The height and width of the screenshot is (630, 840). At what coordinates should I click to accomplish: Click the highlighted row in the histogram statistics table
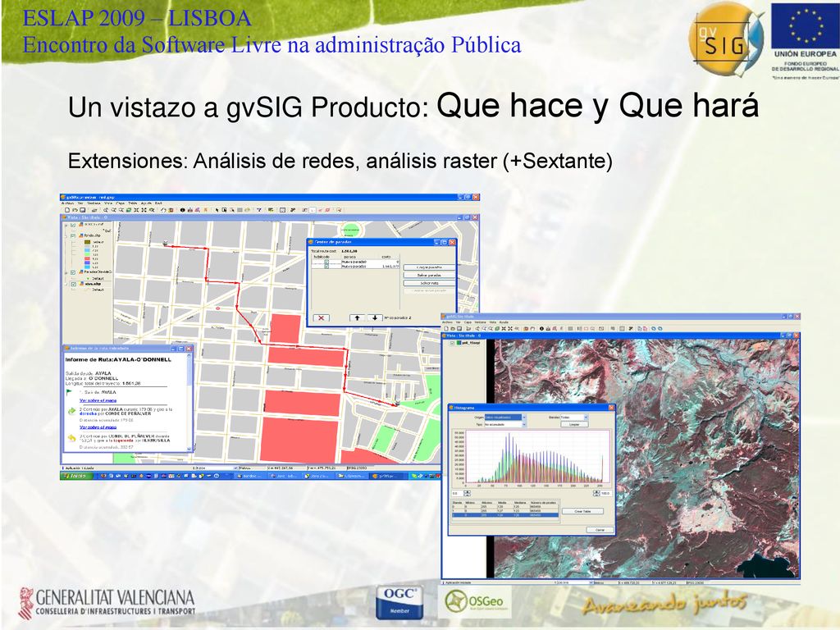point(505,515)
